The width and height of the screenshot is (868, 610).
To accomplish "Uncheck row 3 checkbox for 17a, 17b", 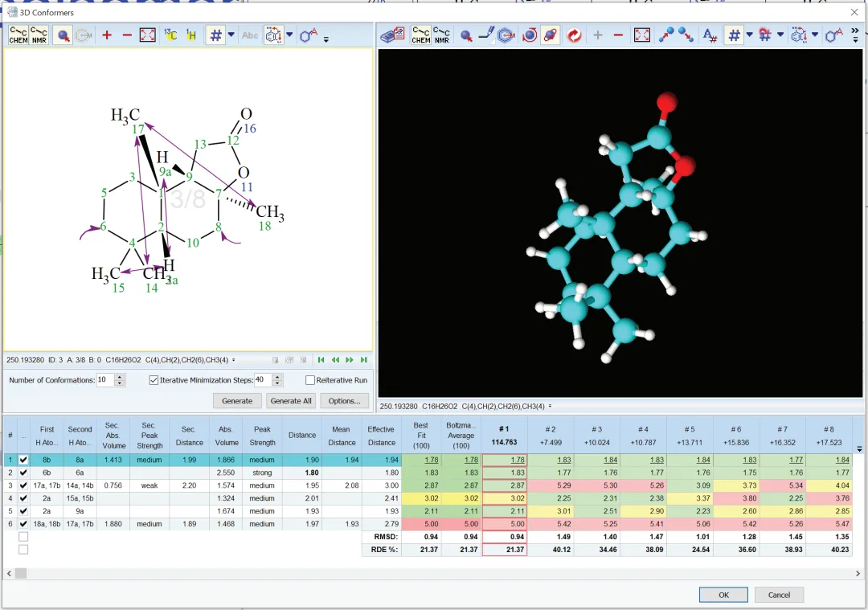I will point(23,485).
